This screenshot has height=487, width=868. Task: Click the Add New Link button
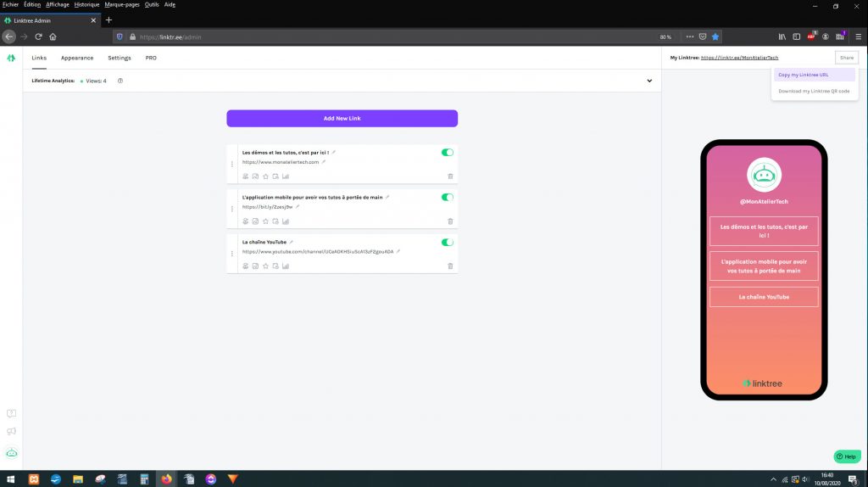coord(342,118)
